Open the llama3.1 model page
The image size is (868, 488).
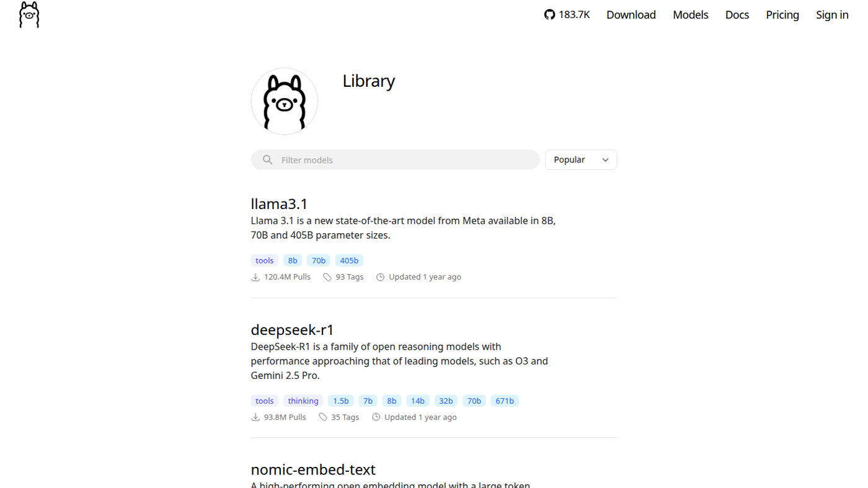click(279, 204)
